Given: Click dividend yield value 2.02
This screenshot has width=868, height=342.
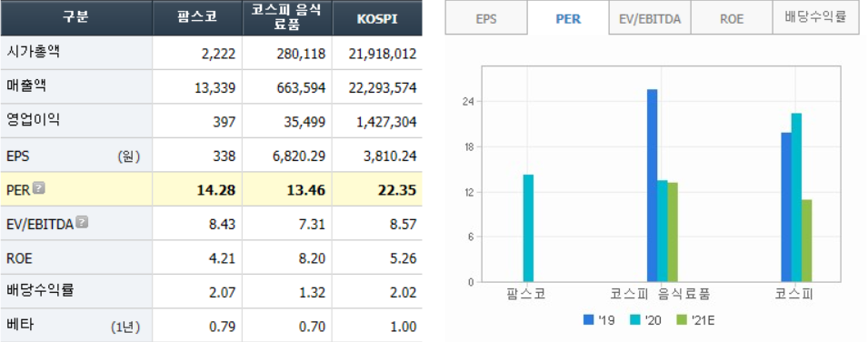Looking at the screenshot, I should 403,293.
